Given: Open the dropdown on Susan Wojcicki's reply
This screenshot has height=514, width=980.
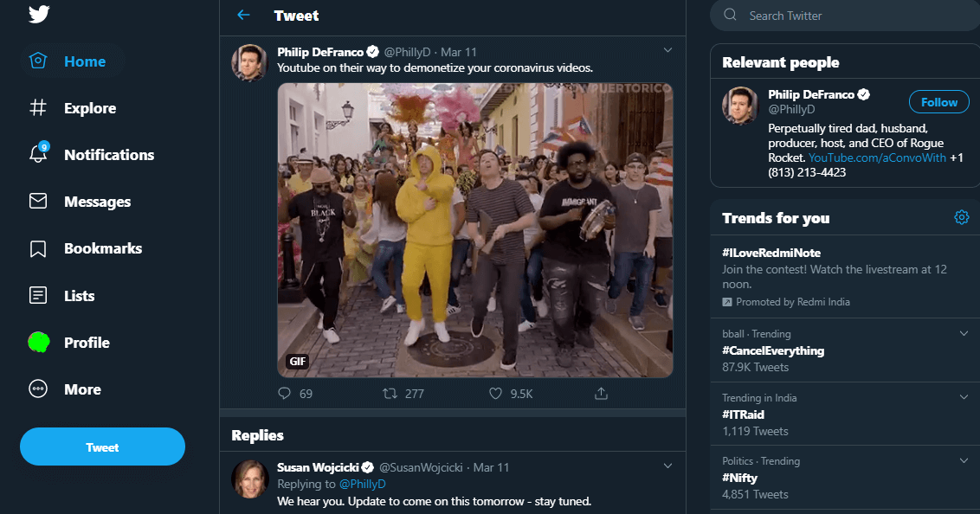Looking at the screenshot, I should pos(667,465).
